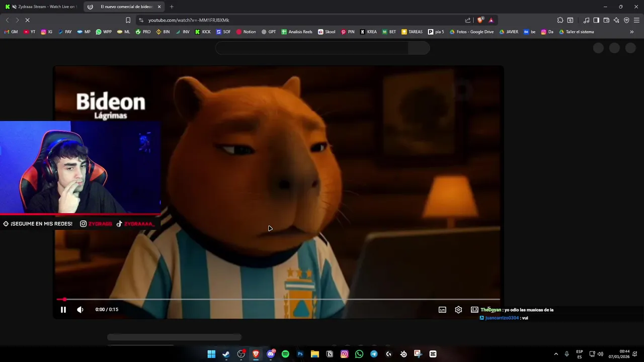This screenshot has height=362, width=644.
Task: Open the WPP bookmark
Action: (104, 32)
